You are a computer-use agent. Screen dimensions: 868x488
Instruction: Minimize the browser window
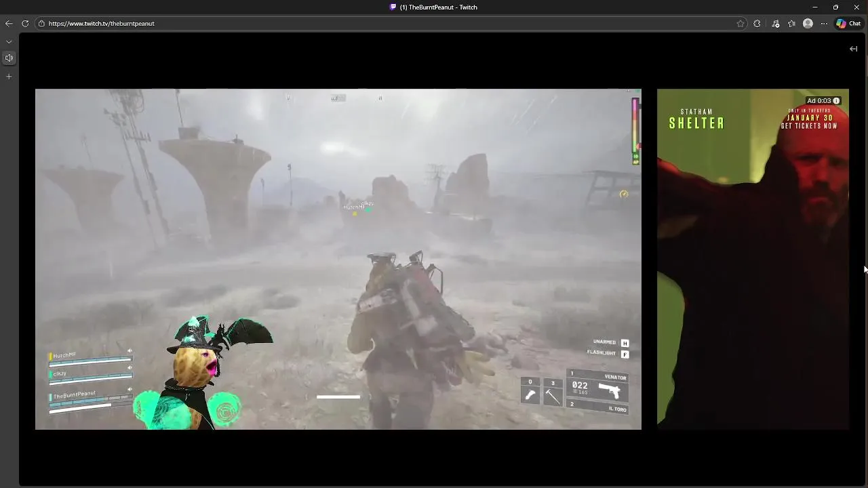click(x=814, y=7)
